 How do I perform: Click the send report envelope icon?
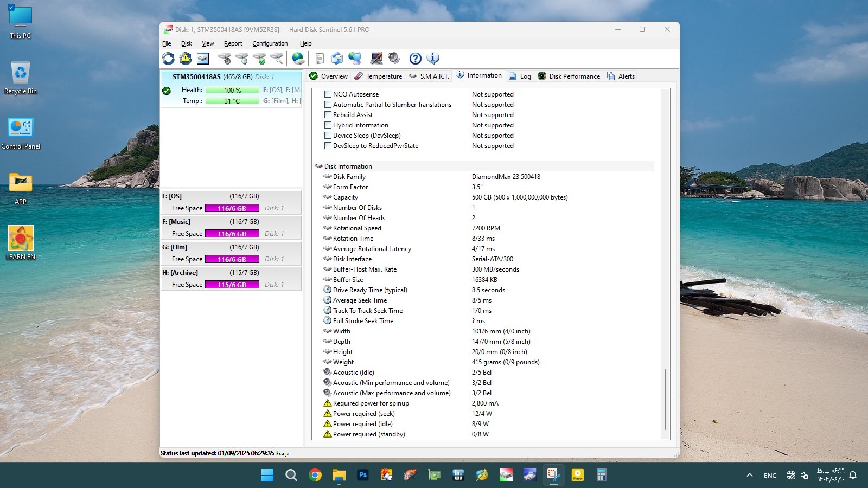pos(337,59)
